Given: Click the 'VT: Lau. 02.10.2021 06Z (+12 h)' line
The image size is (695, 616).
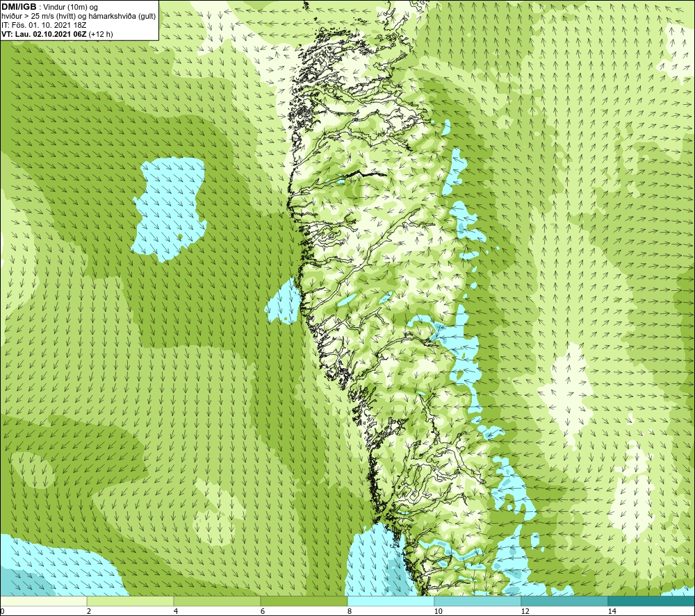Looking at the screenshot, I should pyautogui.click(x=57, y=34).
